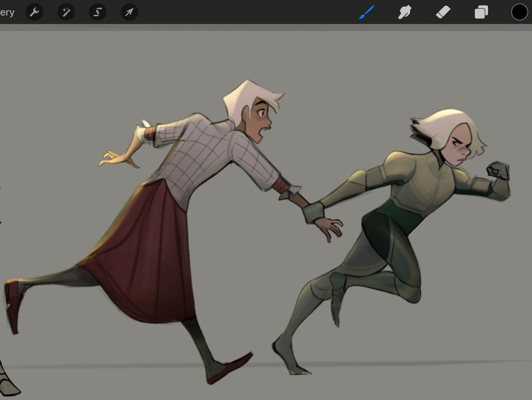Open the Actions wrench menu
Screen dimensions: 532x400
click(x=34, y=12)
